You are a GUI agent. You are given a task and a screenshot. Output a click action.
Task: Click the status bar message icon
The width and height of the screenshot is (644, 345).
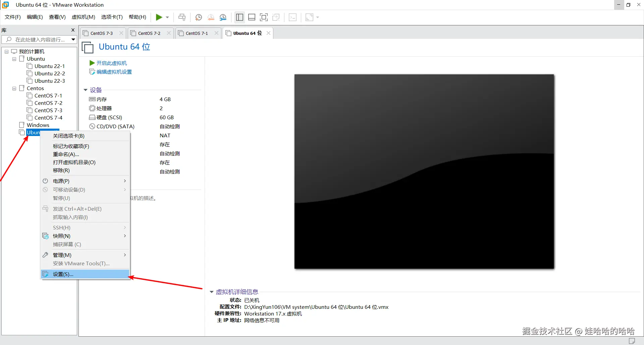(x=632, y=341)
